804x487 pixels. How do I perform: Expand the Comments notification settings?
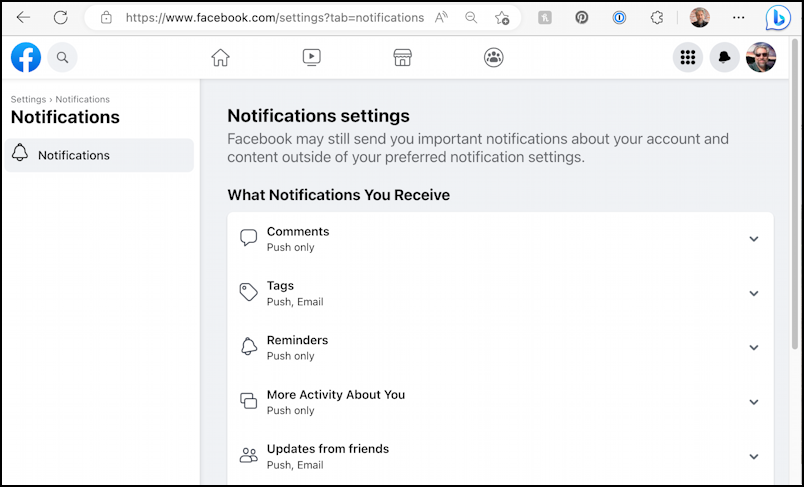pos(753,239)
